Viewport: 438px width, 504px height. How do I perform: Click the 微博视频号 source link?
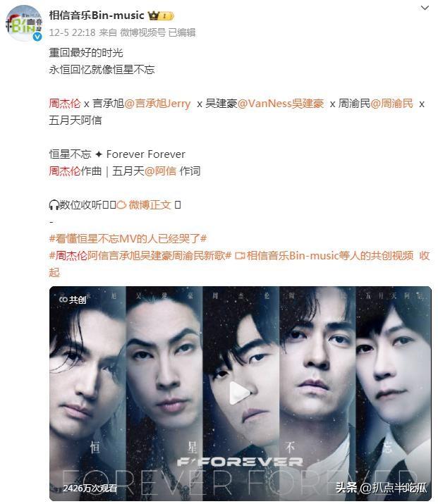click(142, 32)
